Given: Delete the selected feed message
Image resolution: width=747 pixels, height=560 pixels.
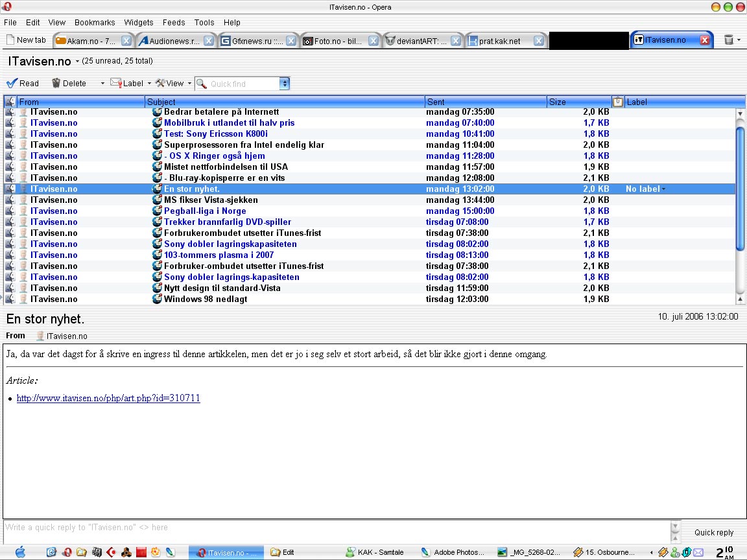Looking at the screenshot, I should pyautogui.click(x=69, y=84).
